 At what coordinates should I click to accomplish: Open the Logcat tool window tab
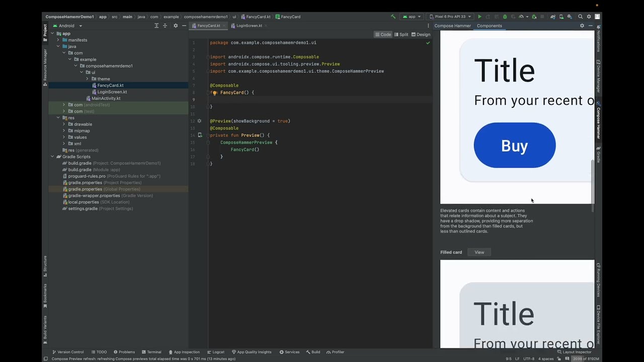[x=215, y=352]
